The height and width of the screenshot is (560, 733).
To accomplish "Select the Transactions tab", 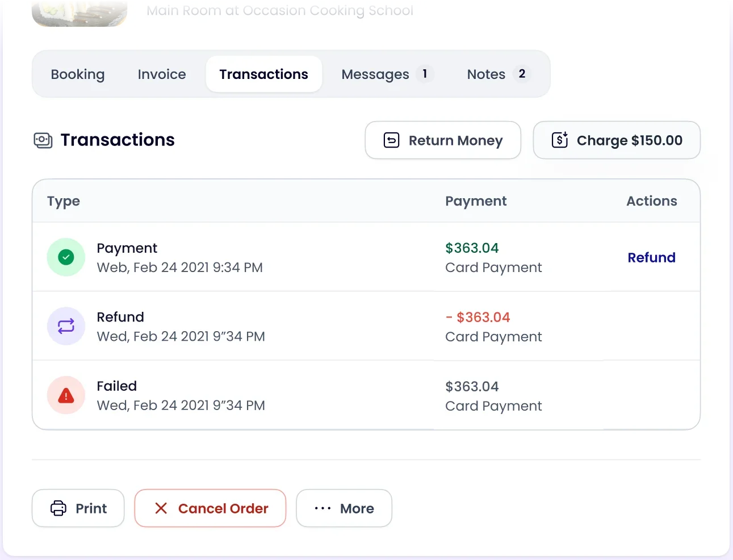I will click(x=264, y=74).
